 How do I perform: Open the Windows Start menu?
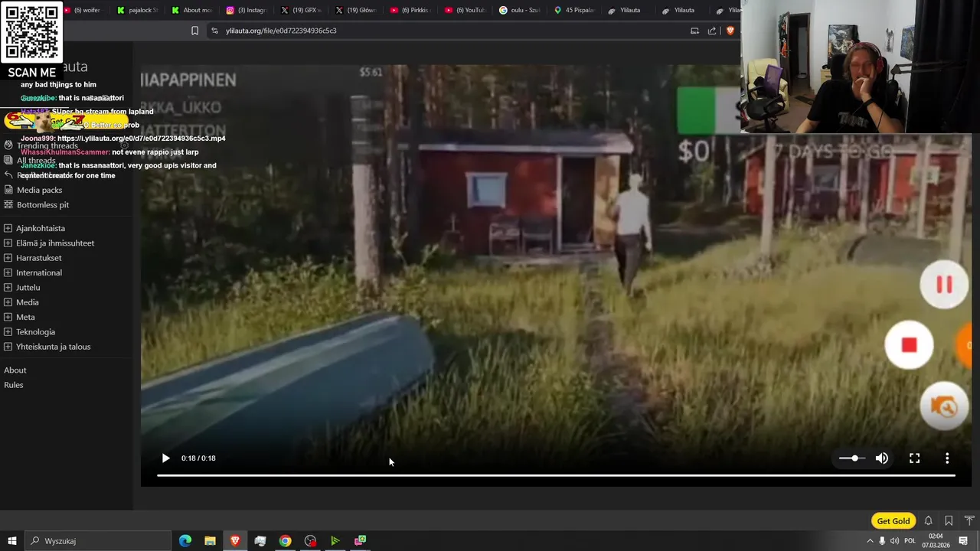(x=11, y=541)
